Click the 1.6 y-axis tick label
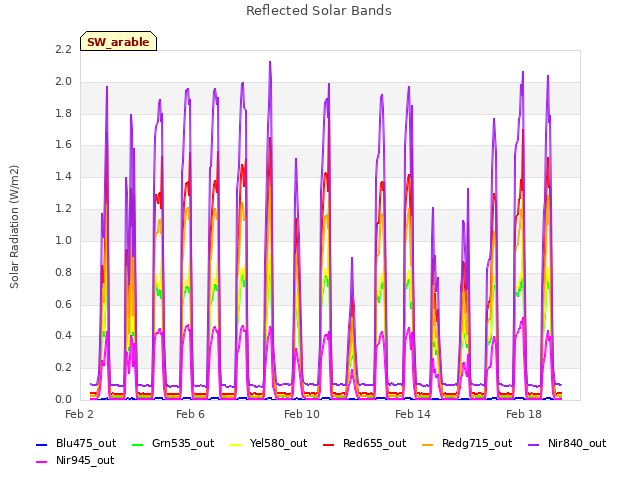Viewport: 640px width, 480px height. click(x=63, y=144)
